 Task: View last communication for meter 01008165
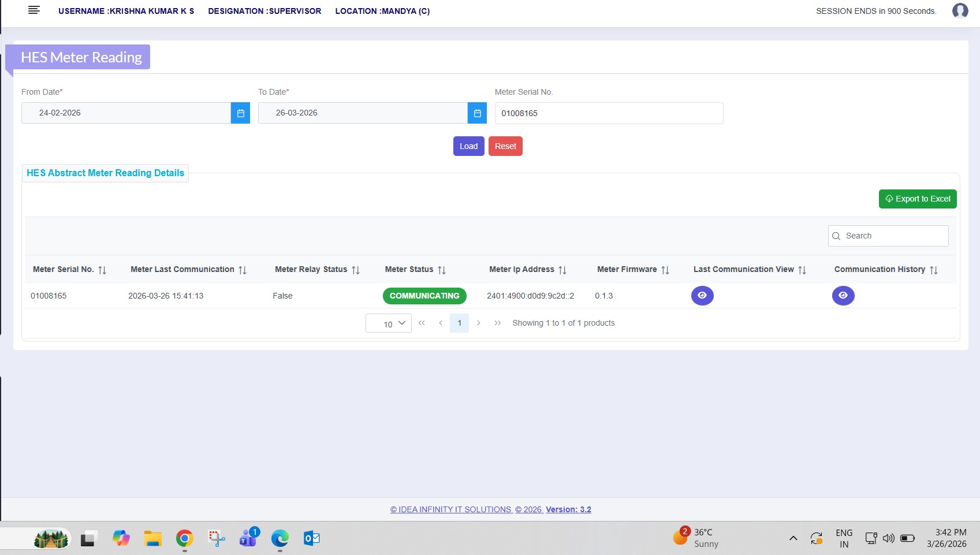(702, 296)
